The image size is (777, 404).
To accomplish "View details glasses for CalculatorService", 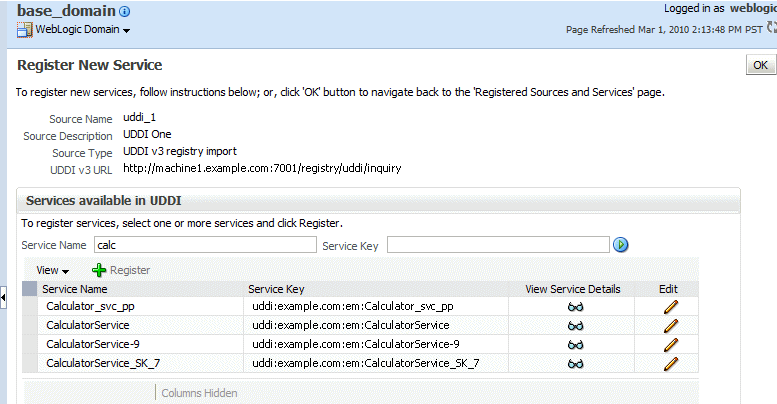I will tap(574, 325).
